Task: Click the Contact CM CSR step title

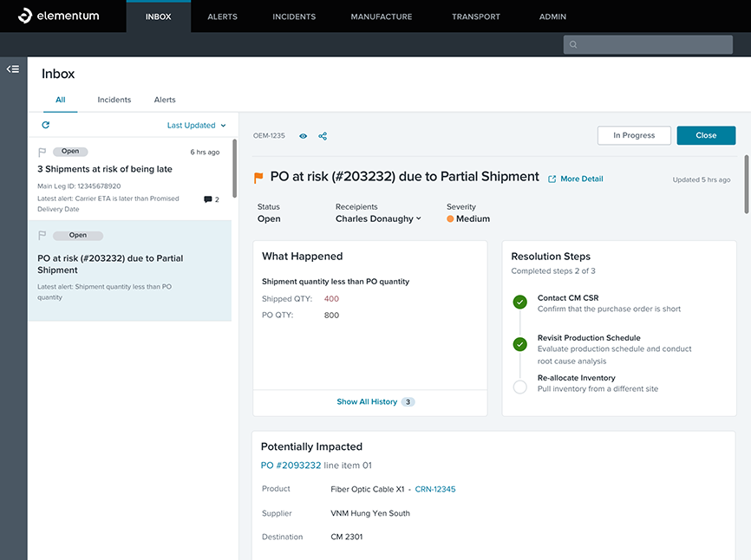Action: pyautogui.click(x=568, y=297)
